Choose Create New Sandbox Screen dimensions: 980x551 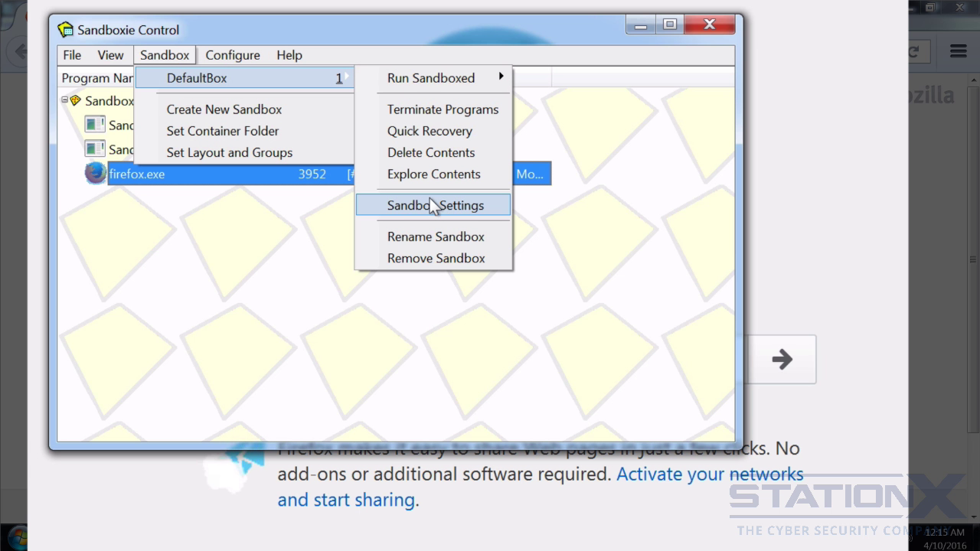(x=224, y=109)
